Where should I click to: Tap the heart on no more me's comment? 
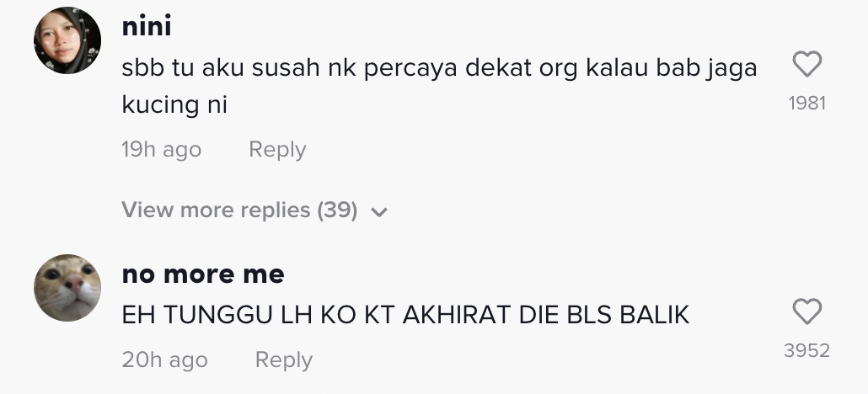[x=807, y=312]
